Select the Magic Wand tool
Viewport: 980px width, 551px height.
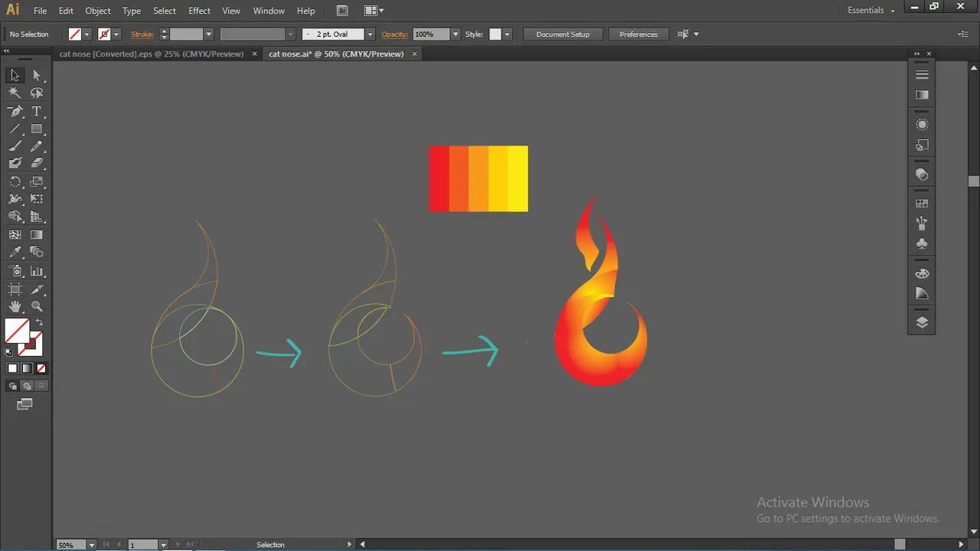15,93
